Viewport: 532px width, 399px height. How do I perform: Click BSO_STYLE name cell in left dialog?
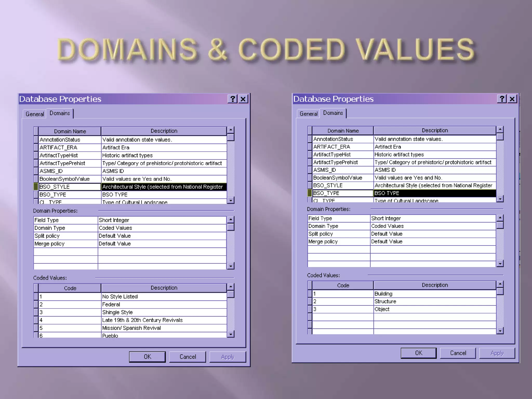click(70, 187)
